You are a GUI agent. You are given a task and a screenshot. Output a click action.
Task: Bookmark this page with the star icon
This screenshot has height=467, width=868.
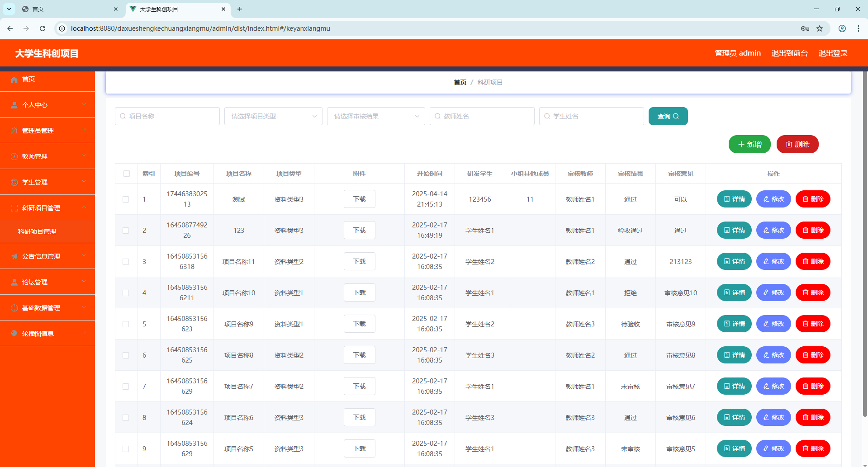pyautogui.click(x=820, y=28)
